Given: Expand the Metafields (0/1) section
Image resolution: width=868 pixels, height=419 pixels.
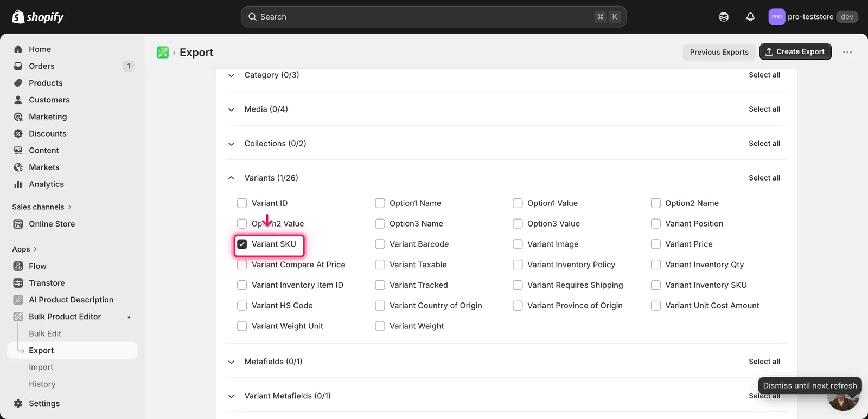Looking at the screenshot, I should (x=231, y=362).
